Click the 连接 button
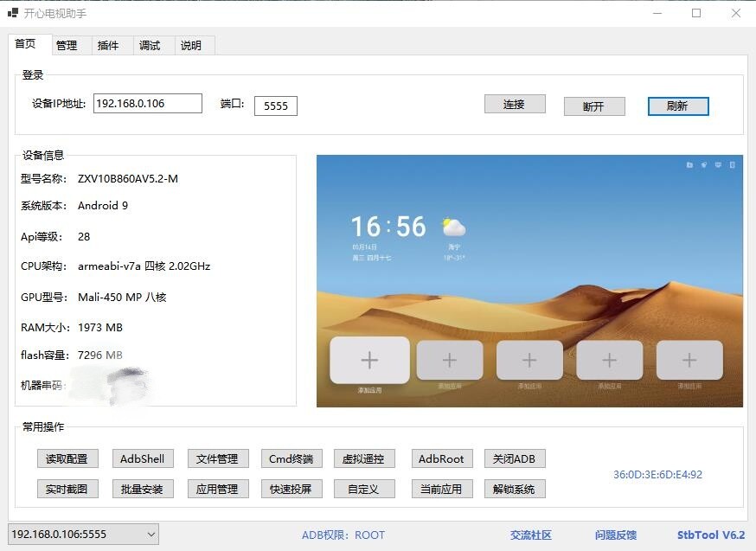This screenshot has width=756, height=551. coord(515,104)
